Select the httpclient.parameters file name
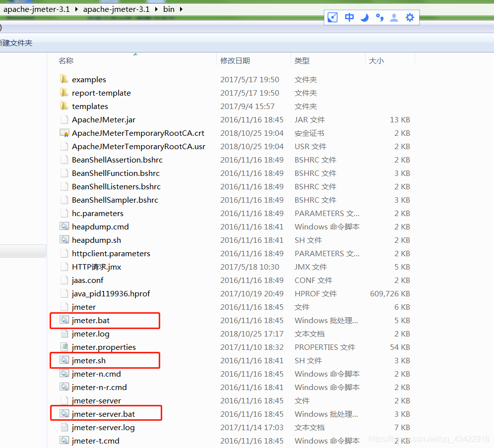 tap(111, 253)
